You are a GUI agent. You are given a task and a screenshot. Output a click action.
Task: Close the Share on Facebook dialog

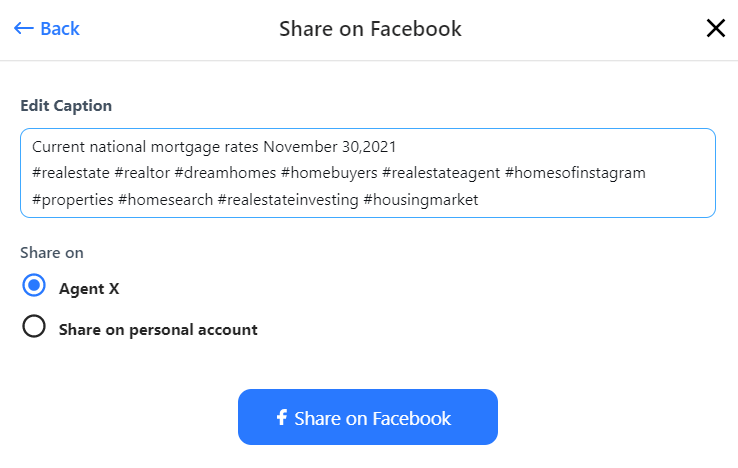pos(715,28)
